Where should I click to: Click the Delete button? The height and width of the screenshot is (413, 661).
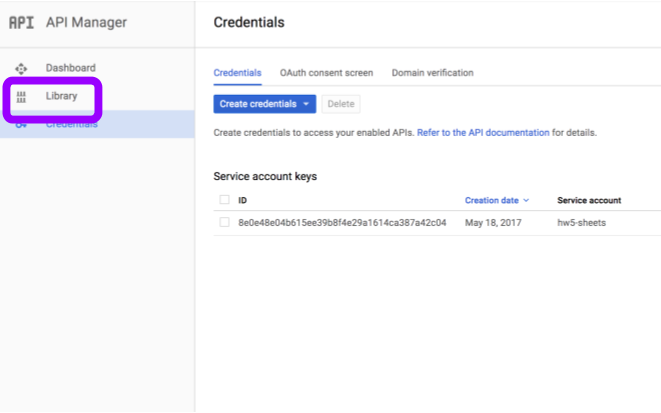(x=341, y=104)
